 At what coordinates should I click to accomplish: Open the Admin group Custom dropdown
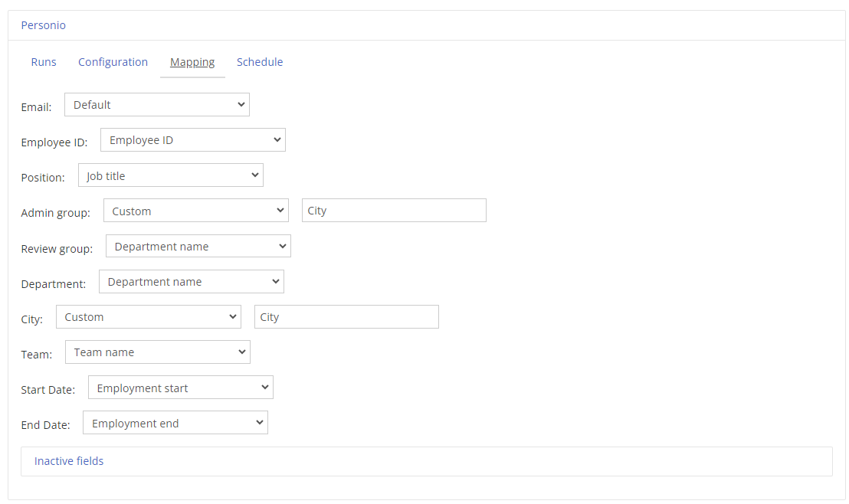(x=196, y=211)
